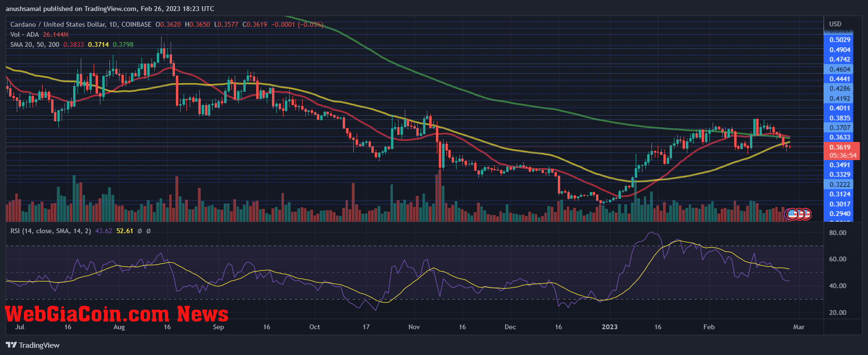Click the Jul label on time axis
The width and height of the screenshot is (868, 355).
coord(20,327)
